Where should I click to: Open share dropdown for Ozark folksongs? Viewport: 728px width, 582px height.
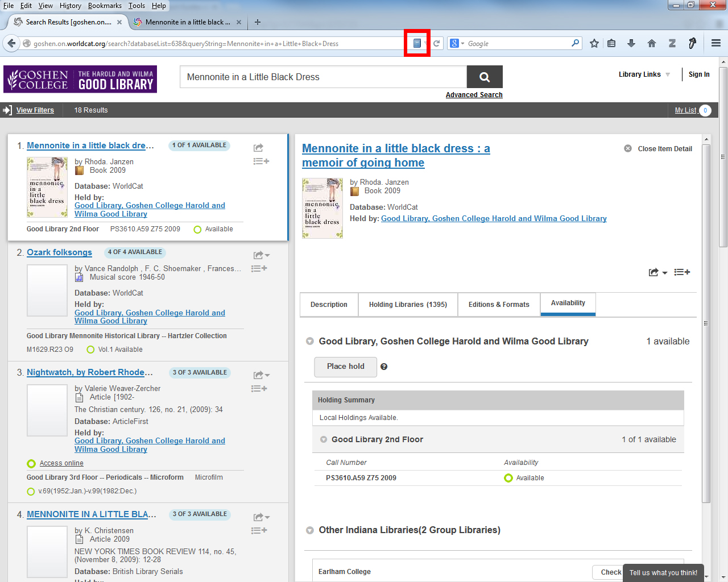point(262,255)
